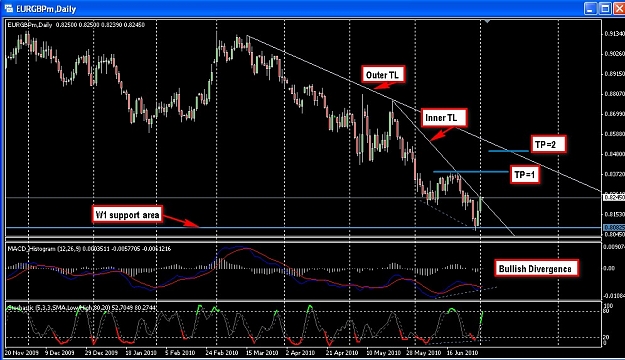This screenshot has height=360, width=625.
Task: Select the MACD_Histogram (12,26,9) indicator label
Action: point(89,249)
